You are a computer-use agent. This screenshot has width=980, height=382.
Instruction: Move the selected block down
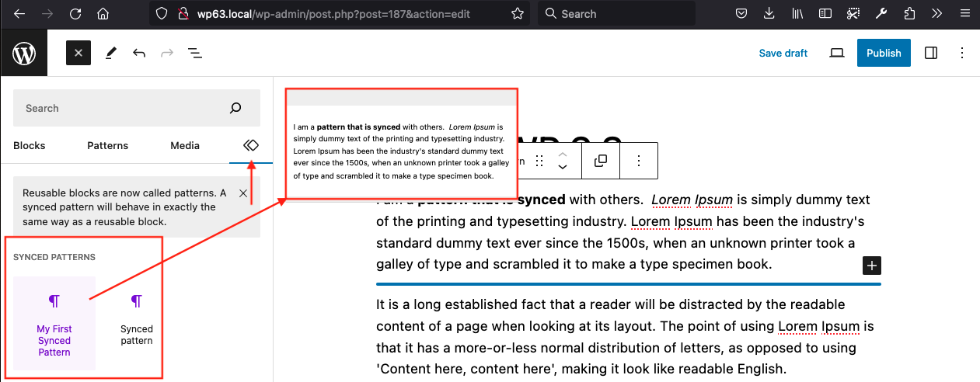point(563,167)
